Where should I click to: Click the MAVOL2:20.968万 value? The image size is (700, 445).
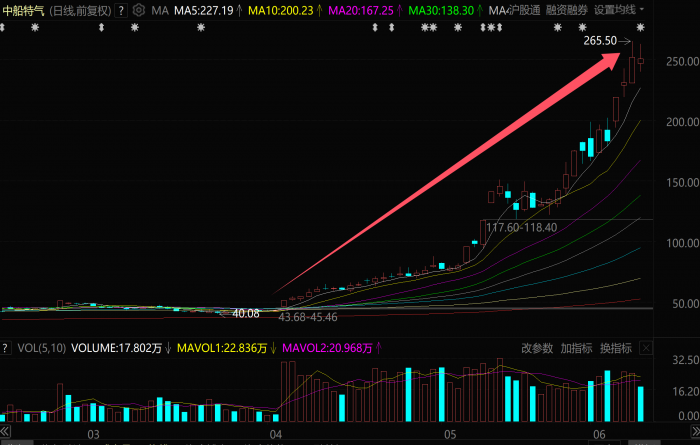(x=327, y=348)
